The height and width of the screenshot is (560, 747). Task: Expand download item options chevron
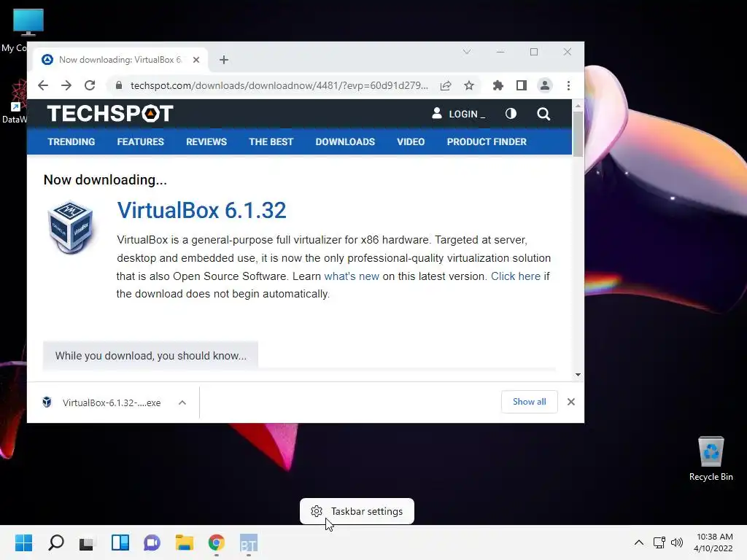(x=182, y=402)
